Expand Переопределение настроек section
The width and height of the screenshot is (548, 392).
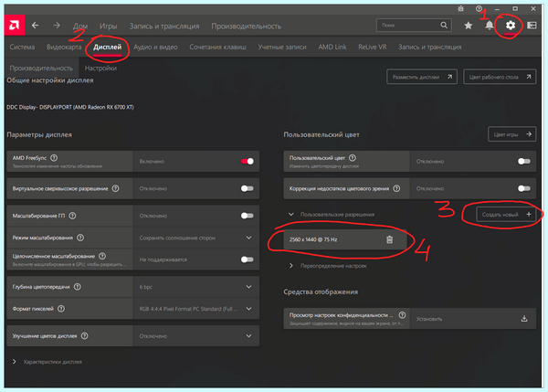[x=290, y=266]
